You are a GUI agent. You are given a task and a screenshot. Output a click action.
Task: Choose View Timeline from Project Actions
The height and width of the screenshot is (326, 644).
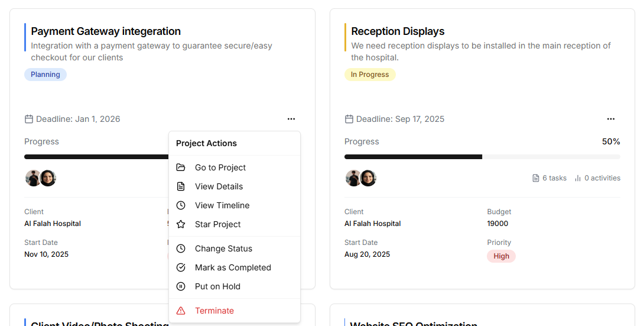click(222, 205)
